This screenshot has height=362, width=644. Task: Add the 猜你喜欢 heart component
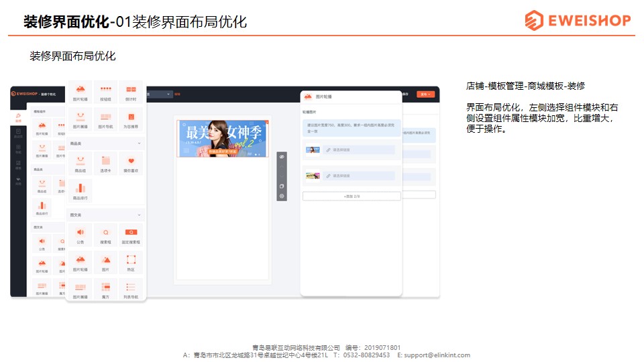point(131,164)
